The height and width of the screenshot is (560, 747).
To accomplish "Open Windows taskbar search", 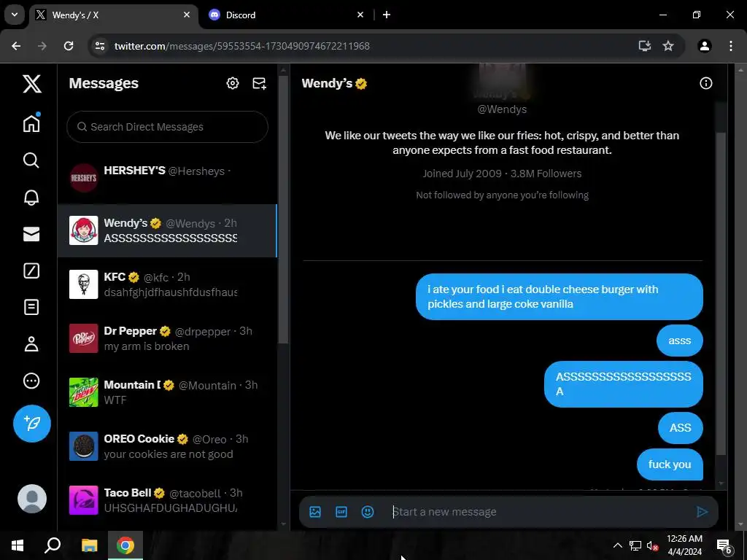I will pos(53,545).
